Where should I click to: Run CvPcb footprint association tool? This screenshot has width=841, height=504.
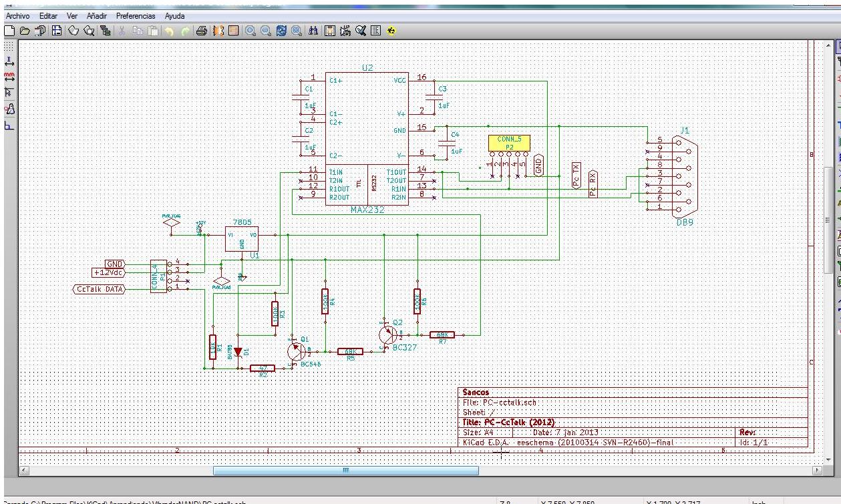point(218,30)
